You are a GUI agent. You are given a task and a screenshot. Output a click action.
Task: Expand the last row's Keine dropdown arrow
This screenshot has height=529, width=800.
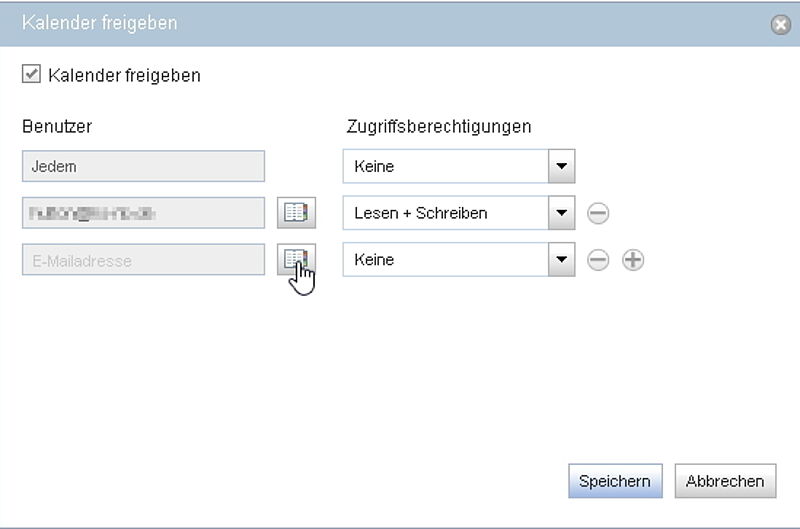click(562, 260)
